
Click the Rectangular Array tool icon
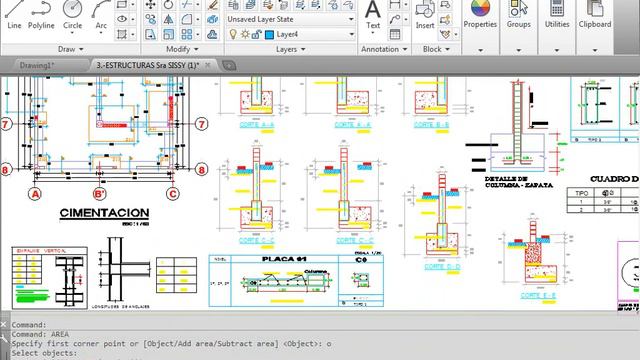tap(187, 34)
